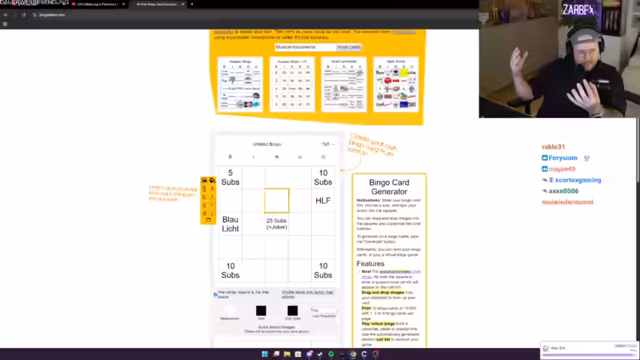Switch to the first browser tab with red favicon
The height and width of the screenshot is (360, 640).
tap(98, 4)
